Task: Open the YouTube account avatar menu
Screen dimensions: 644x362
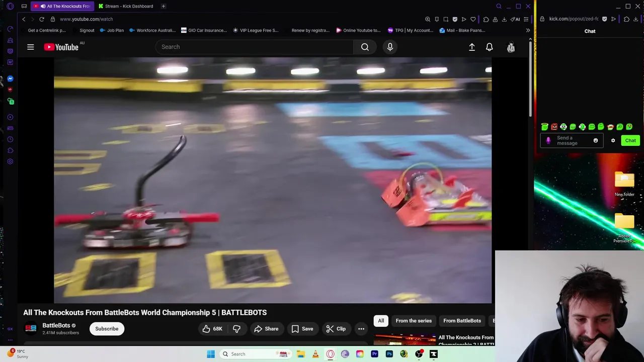Action: pyautogui.click(x=511, y=47)
